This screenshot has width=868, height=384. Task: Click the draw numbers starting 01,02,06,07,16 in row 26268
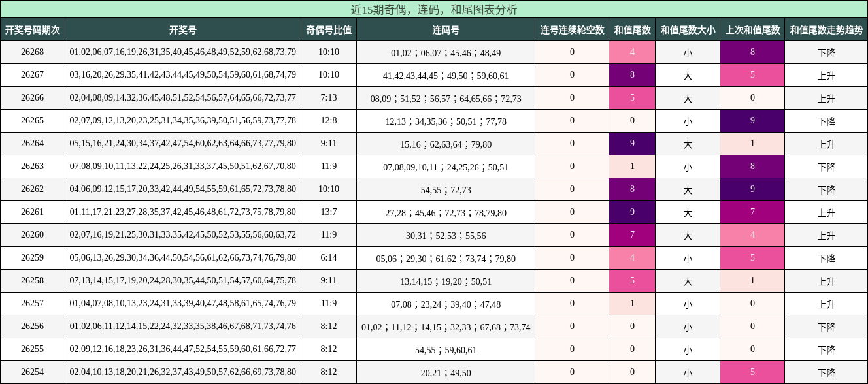[183, 52]
